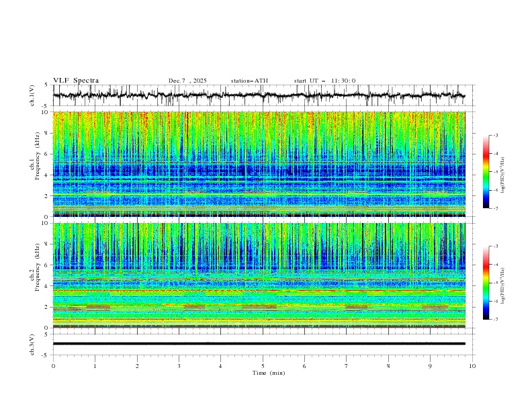This screenshot has width=532, height=411.
Task: Click the ch.3 flat voltage trace
Action: (x=259, y=344)
